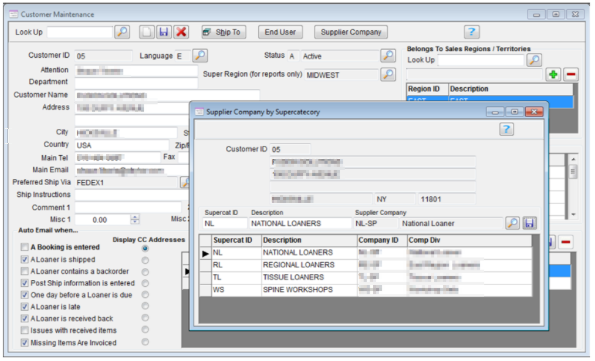Click the right-side list's scroll up arrow
This screenshot has width=595, height=361.
[573, 159]
